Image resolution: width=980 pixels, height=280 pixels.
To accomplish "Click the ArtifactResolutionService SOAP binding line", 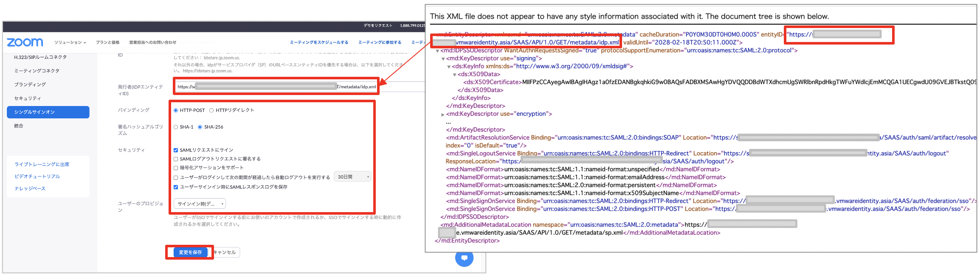I will coord(711,137).
